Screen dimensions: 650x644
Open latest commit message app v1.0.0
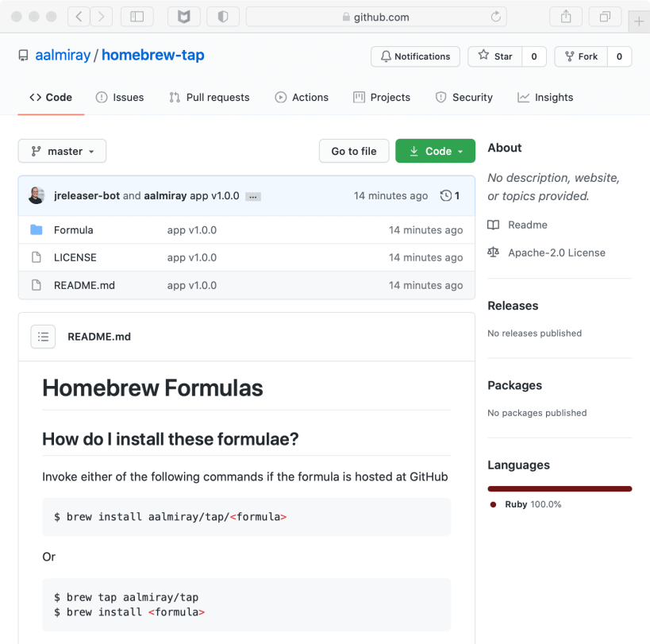point(214,195)
